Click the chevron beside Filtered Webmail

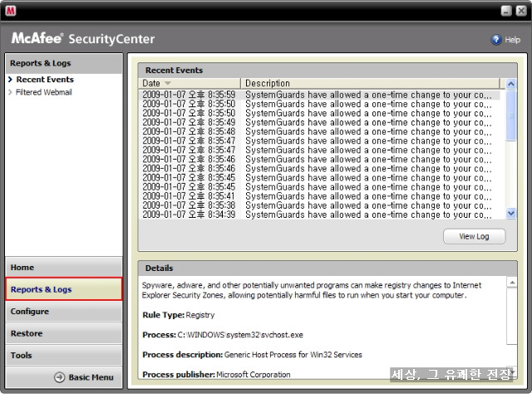(x=10, y=92)
